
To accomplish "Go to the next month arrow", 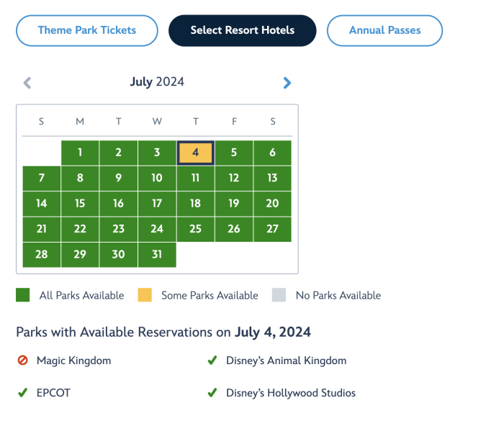I will click(x=287, y=83).
